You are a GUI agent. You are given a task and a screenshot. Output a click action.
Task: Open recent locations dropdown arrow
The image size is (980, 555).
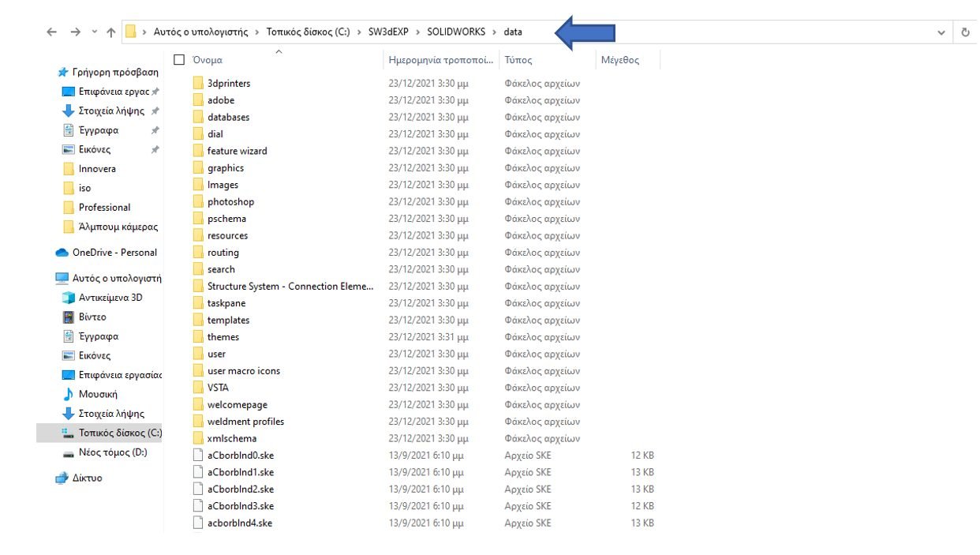[x=95, y=32]
